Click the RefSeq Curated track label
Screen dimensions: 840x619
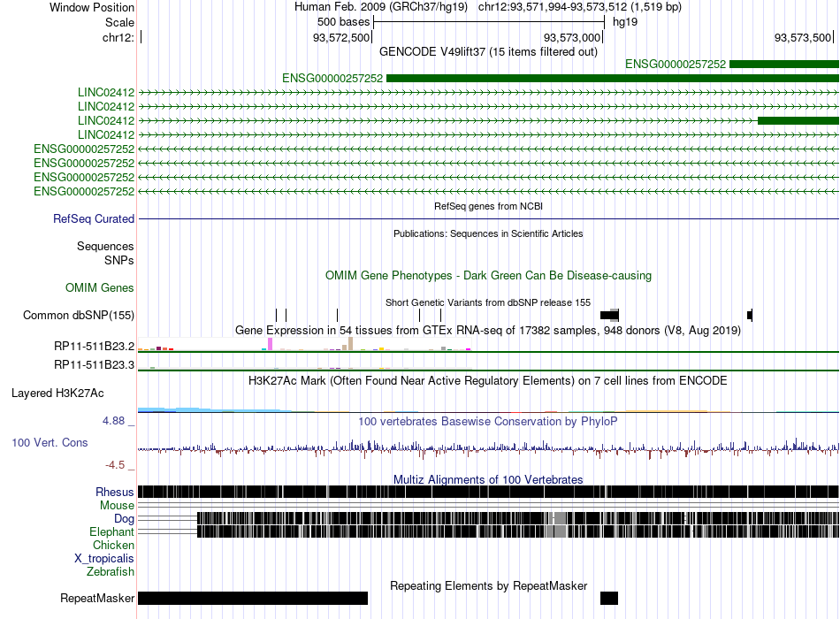pos(94,218)
